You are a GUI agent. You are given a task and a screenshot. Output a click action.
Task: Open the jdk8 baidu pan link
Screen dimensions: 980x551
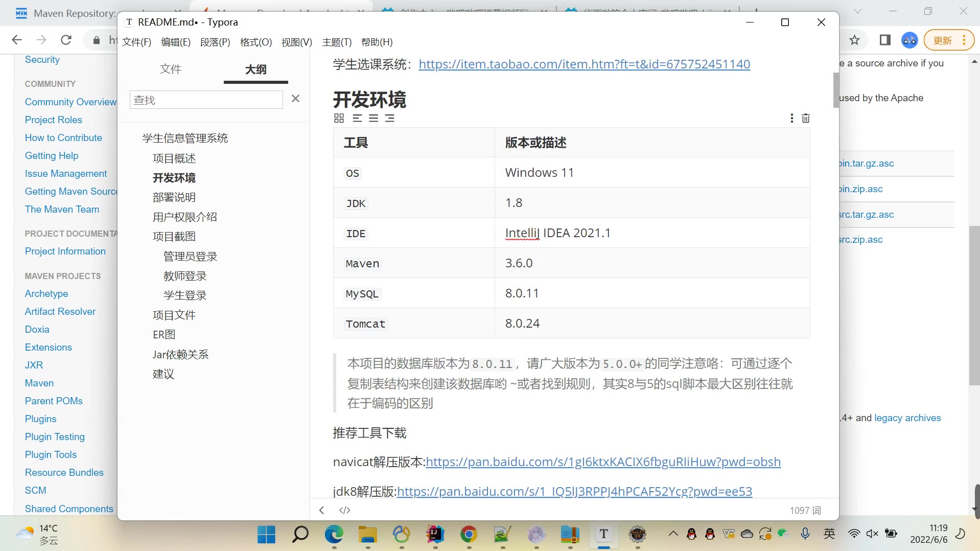tap(575, 492)
